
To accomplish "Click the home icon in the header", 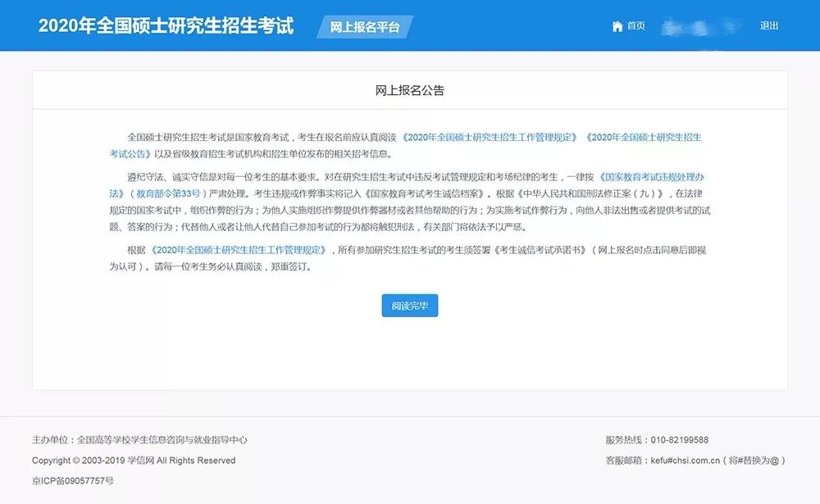I will 617,26.
